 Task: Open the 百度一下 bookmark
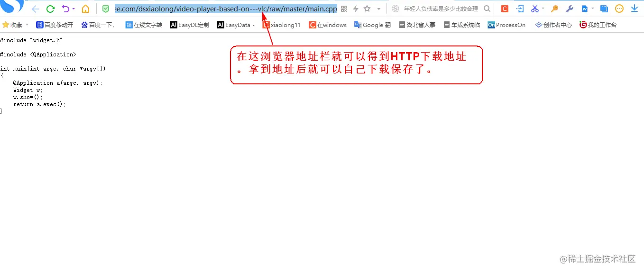pos(98,25)
